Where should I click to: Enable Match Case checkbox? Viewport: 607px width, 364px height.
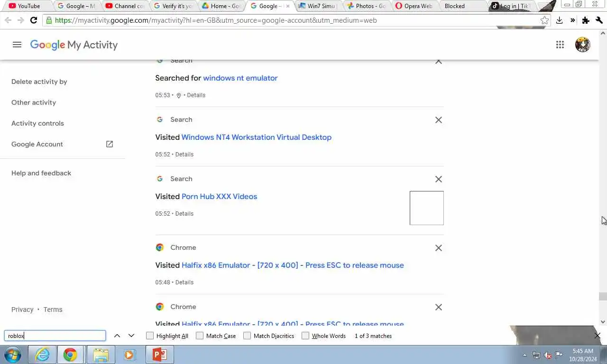(x=200, y=336)
